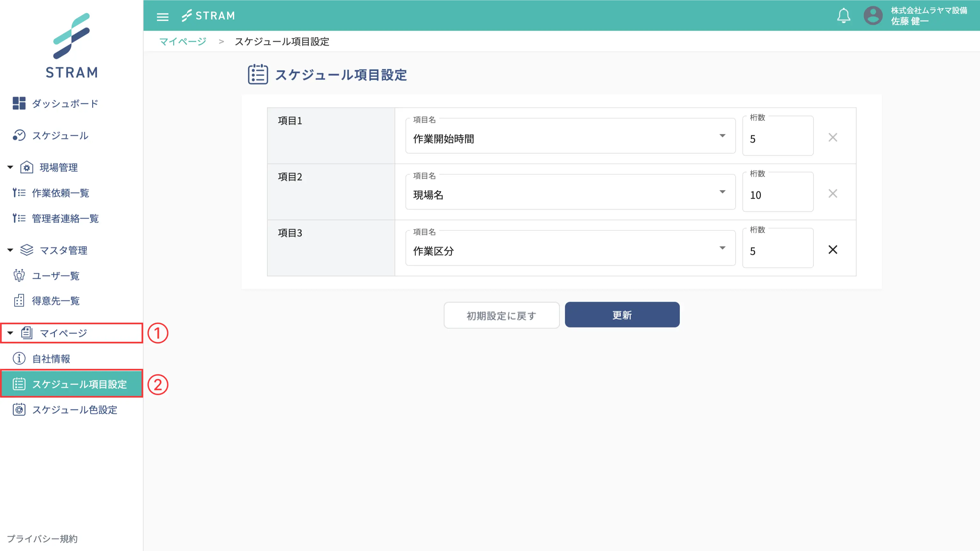Collapse the マスタ管理 section
This screenshot has width=980, height=551.
click(11, 250)
